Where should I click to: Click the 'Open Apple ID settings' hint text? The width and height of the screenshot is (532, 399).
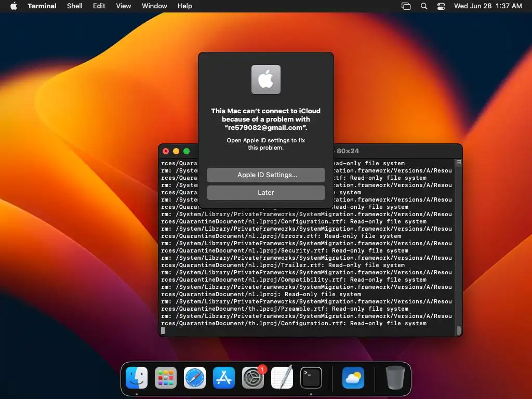(x=265, y=144)
